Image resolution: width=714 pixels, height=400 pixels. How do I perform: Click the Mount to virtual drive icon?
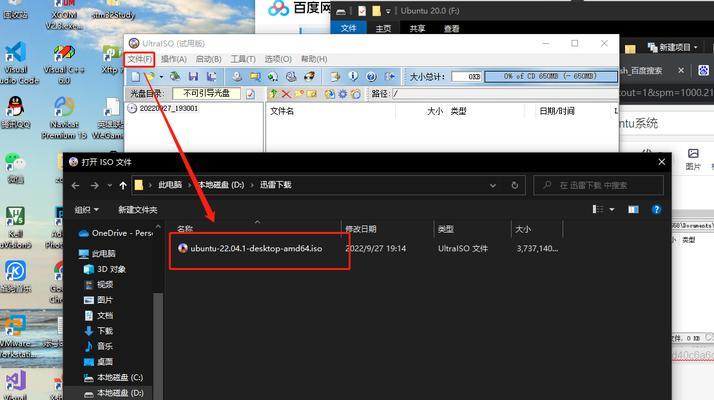273,77
